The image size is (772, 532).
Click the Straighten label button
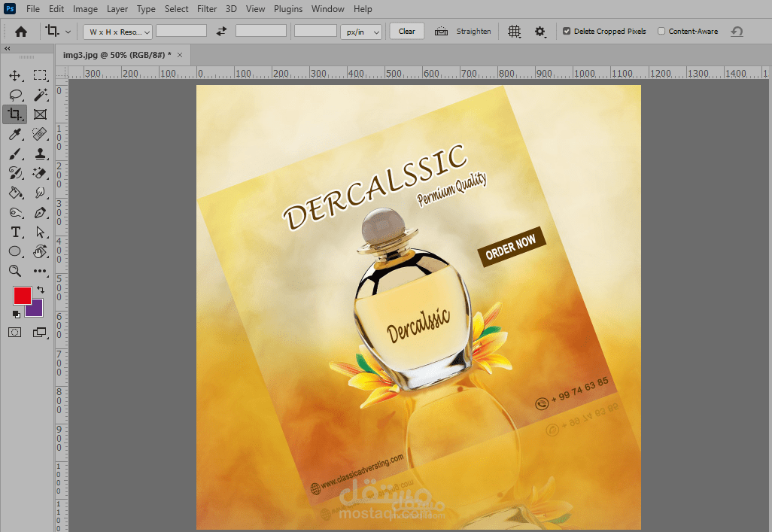(x=473, y=31)
